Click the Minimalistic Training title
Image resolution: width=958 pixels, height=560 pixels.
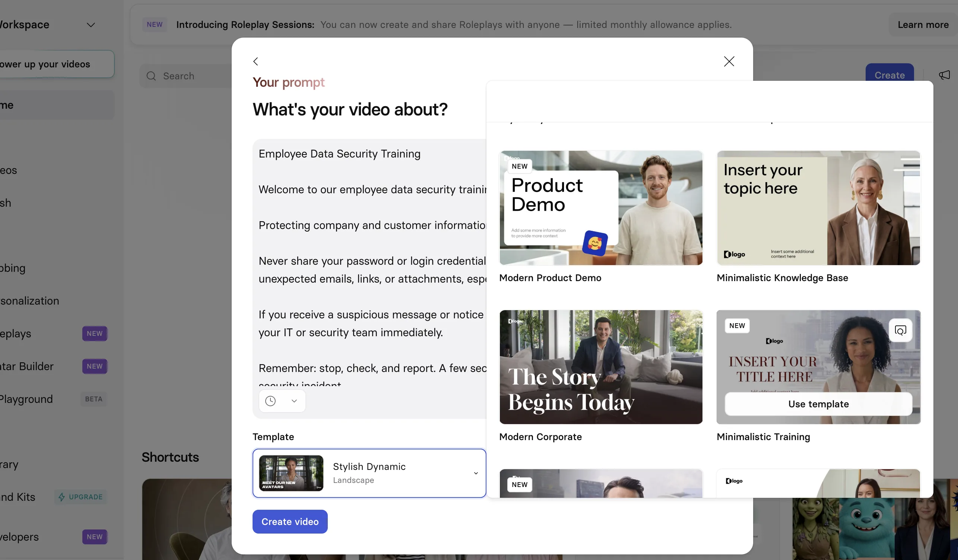[763, 436]
